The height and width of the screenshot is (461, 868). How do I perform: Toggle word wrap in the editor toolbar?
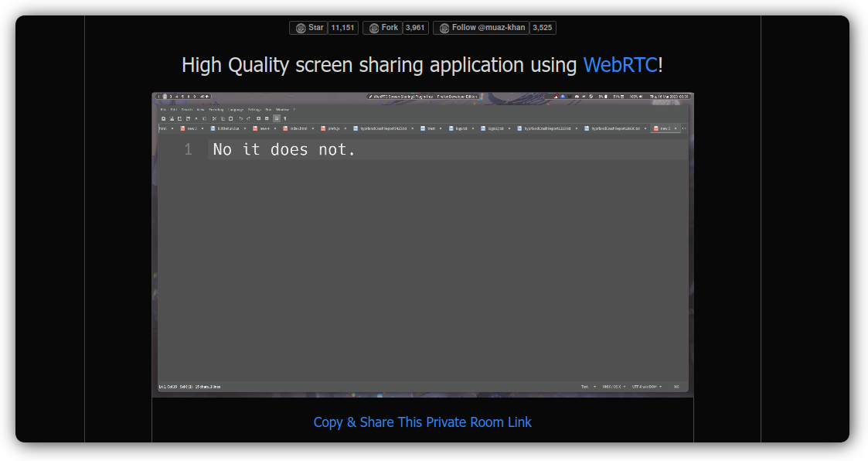277,118
